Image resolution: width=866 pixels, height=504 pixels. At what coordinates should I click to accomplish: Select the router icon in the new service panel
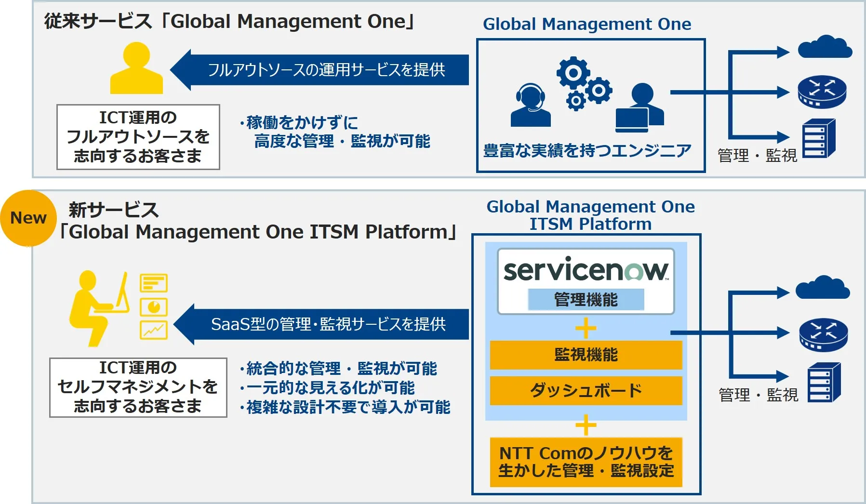pyautogui.click(x=823, y=334)
